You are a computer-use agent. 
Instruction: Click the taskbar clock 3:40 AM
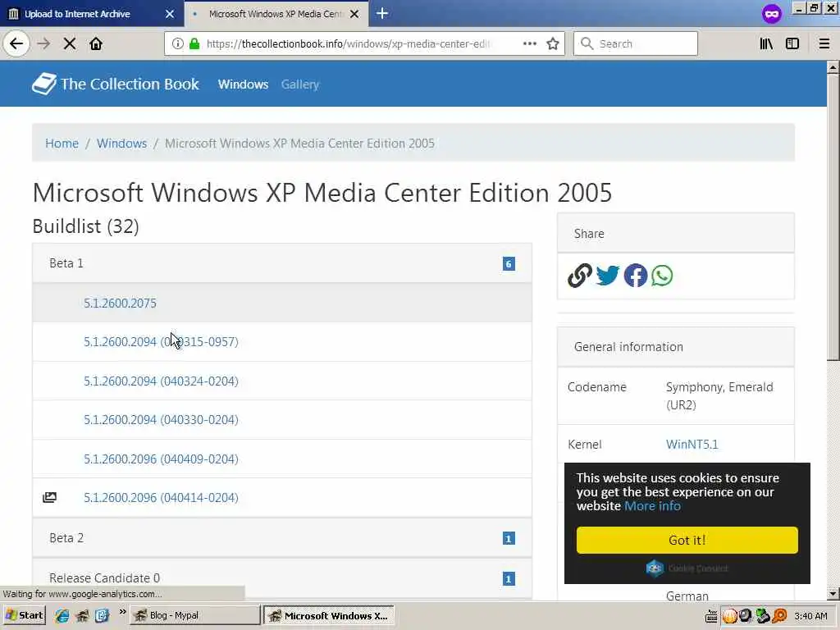pos(810,616)
